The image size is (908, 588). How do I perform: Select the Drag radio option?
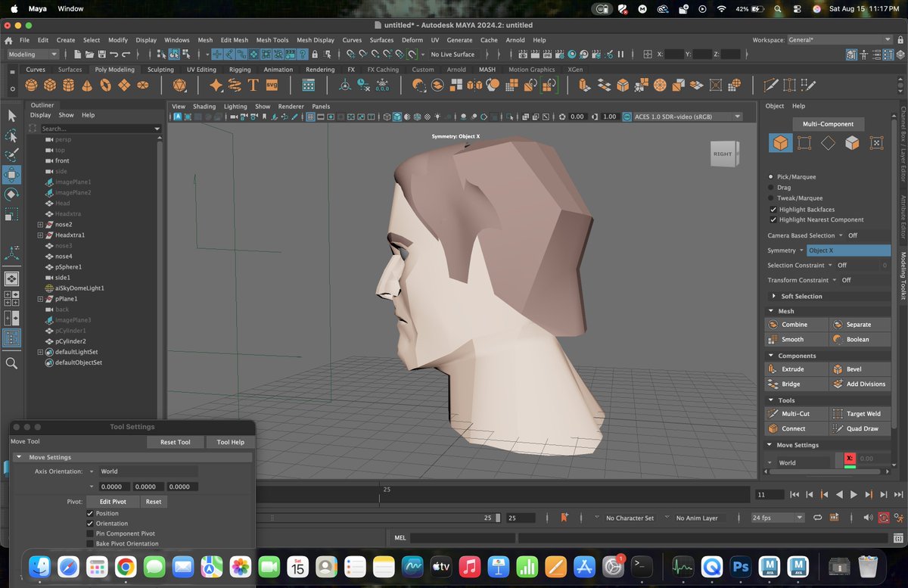coord(771,187)
